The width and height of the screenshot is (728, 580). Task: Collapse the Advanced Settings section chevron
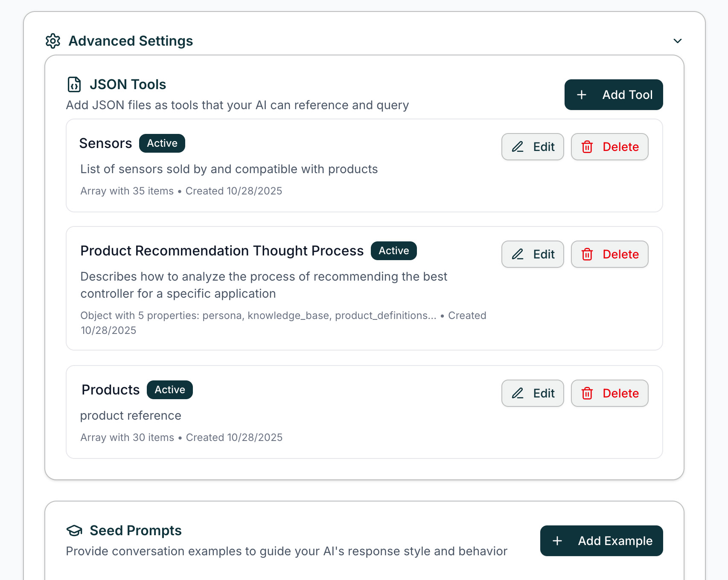[677, 41]
